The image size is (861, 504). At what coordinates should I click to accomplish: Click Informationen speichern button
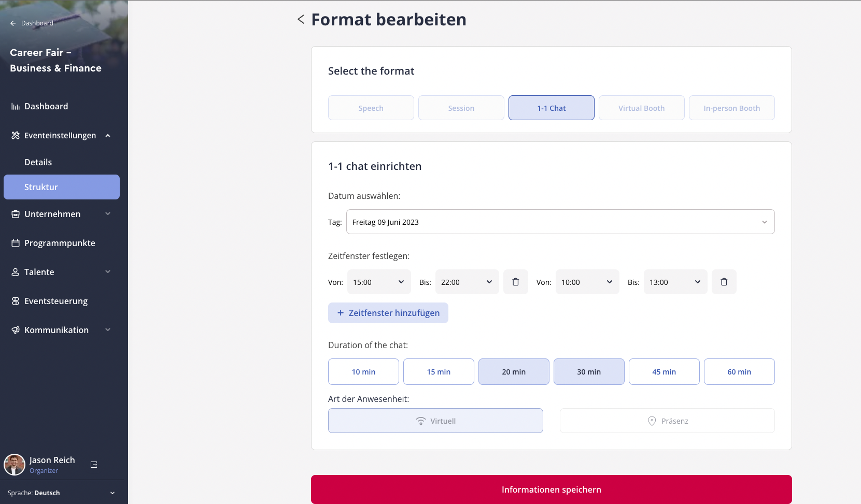(x=551, y=489)
